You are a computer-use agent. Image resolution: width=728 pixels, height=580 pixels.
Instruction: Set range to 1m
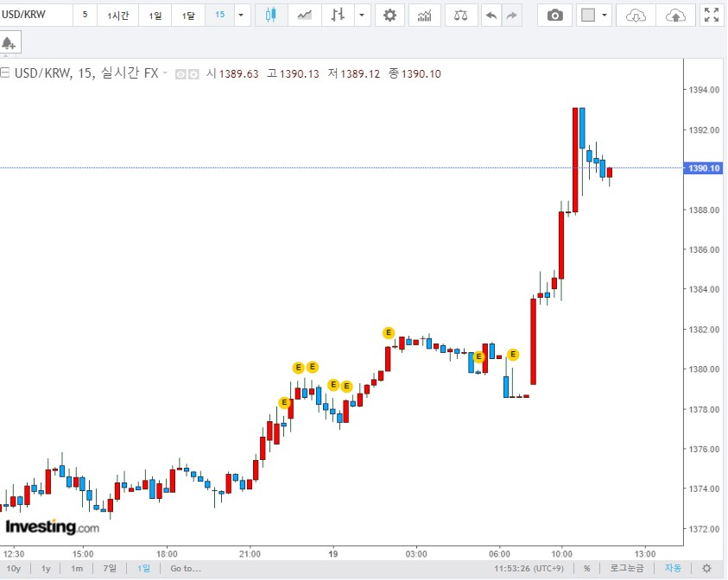[77, 569]
